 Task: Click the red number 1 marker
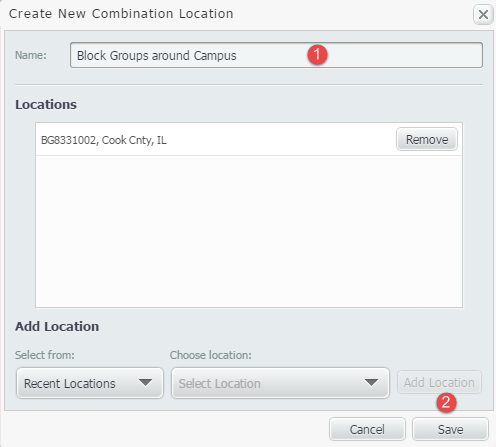(317, 54)
